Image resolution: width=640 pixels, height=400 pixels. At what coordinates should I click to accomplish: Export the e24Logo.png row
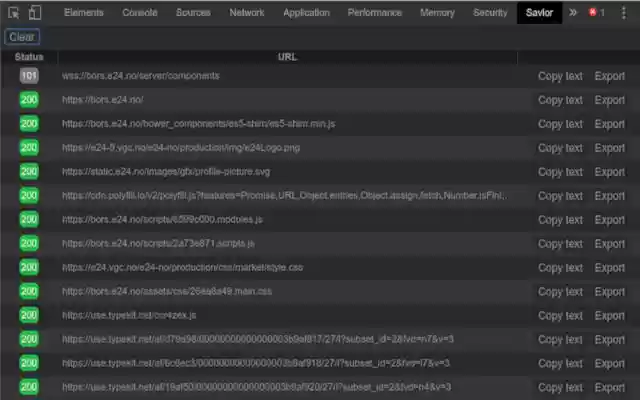tap(609, 148)
